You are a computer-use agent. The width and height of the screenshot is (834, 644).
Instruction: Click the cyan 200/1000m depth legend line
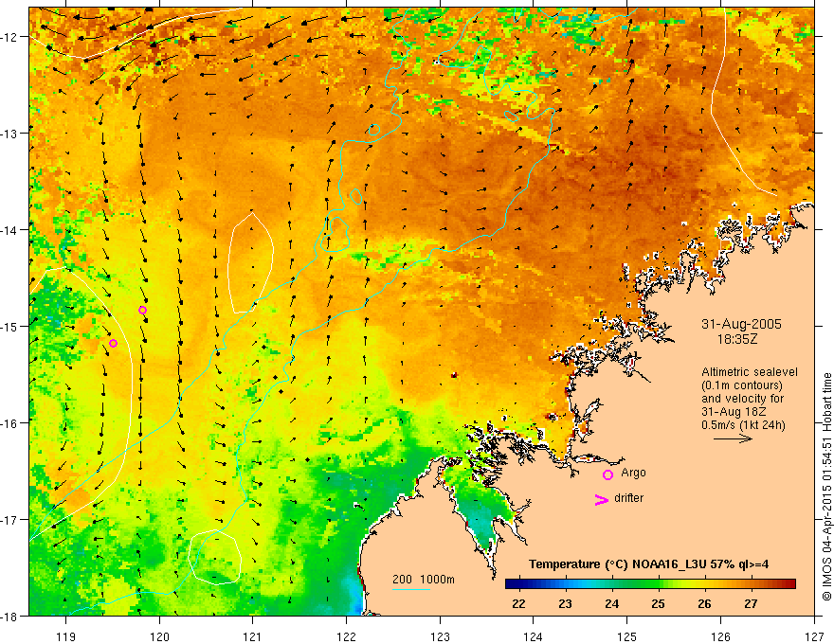[x=411, y=589]
